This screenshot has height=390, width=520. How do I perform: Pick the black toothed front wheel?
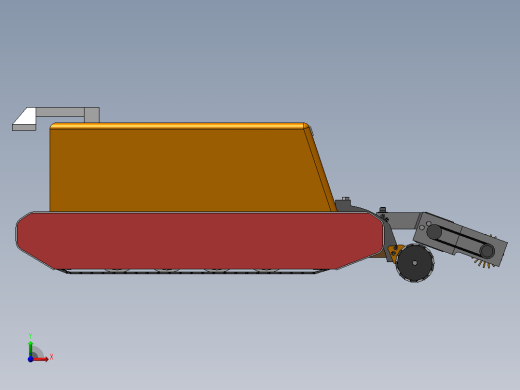point(415,263)
